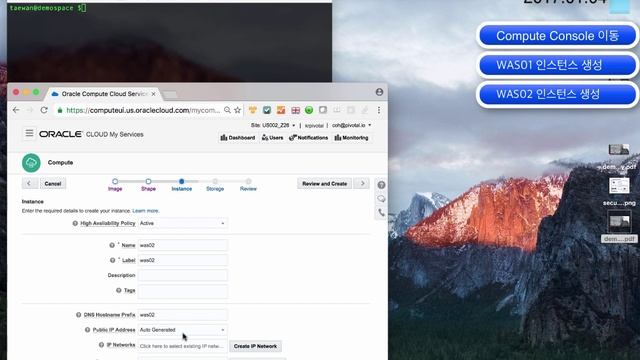Click the WAS02 인스턴스 생성 button
The width and height of the screenshot is (640, 360).
click(x=558, y=94)
